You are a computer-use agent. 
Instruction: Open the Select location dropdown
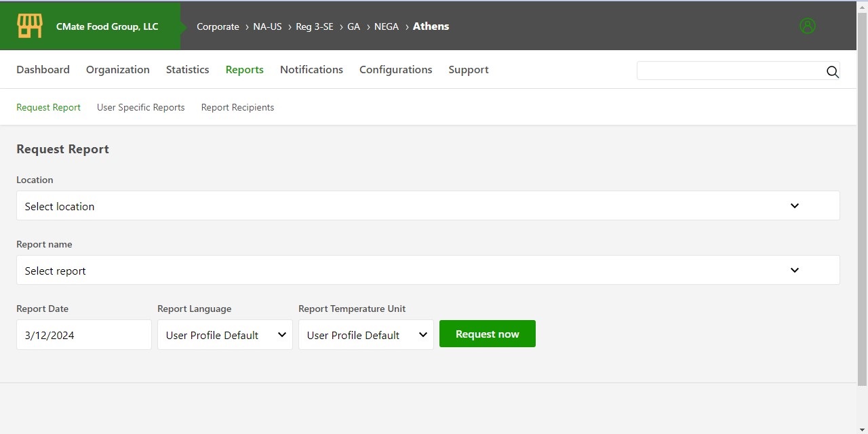pos(428,205)
